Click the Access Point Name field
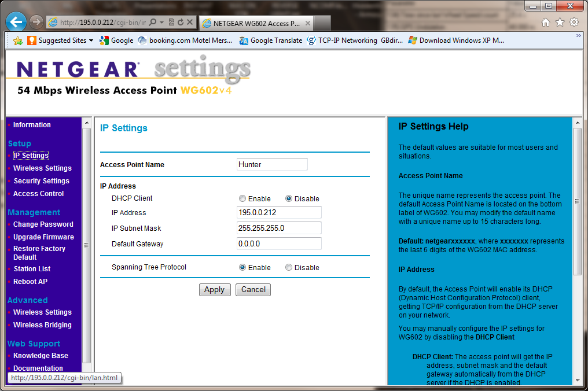Screen dimensions: 588x391 [272, 165]
